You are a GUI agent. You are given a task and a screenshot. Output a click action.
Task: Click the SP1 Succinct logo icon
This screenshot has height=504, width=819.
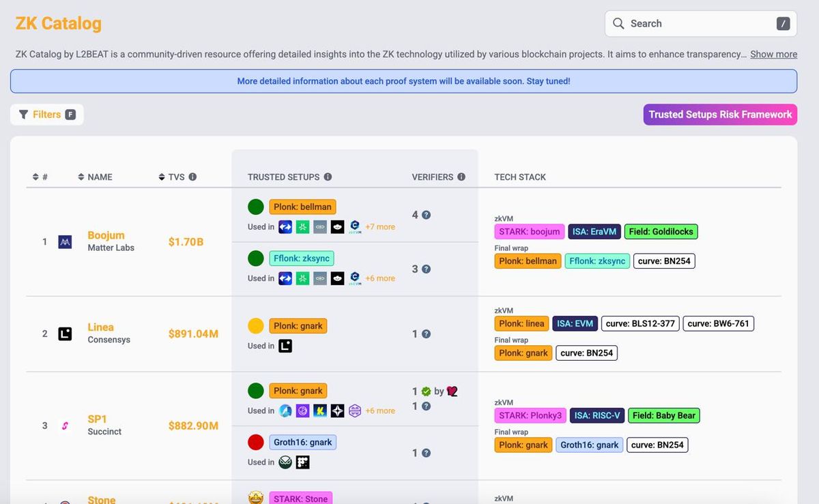pyautogui.click(x=65, y=426)
